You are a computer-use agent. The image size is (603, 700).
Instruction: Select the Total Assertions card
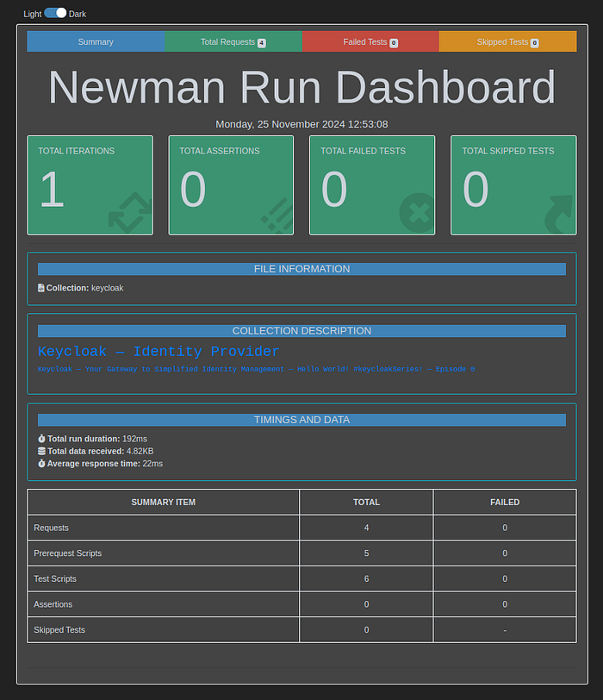(231, 185)
